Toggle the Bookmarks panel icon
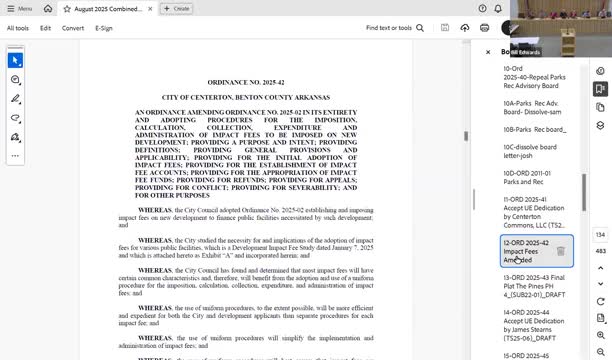The image size is (612, 360). tap(600, 89)
